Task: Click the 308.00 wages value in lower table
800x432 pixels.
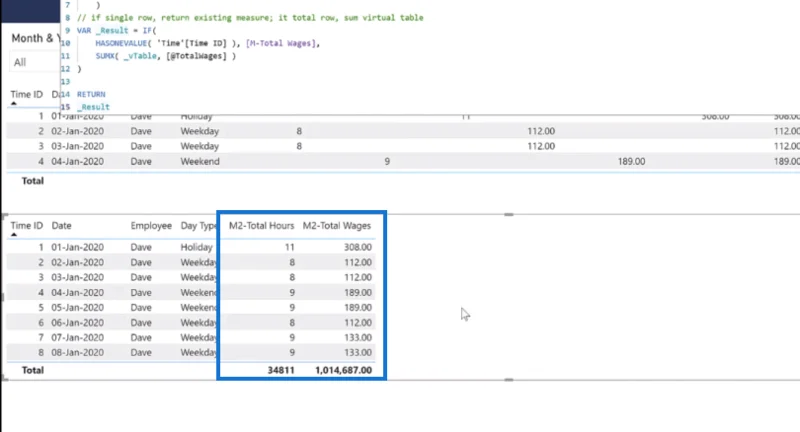Action: click(358, 247)
